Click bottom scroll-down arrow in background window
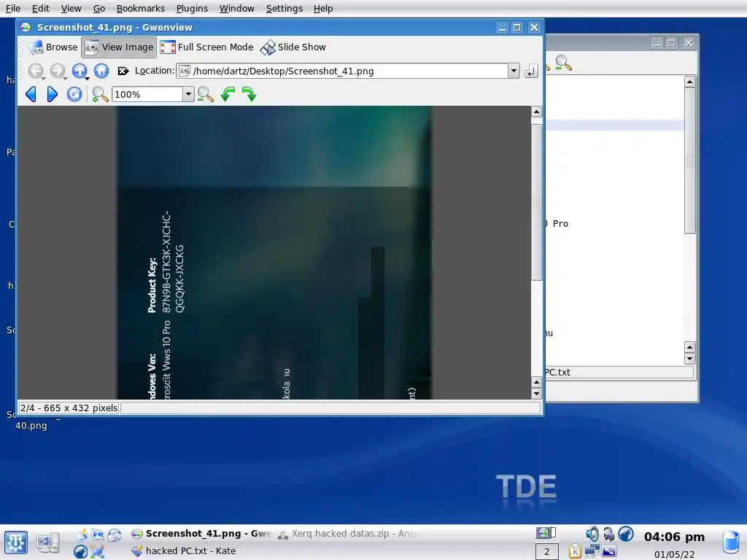This screenshot has height=560, width=747. point(689,359)
